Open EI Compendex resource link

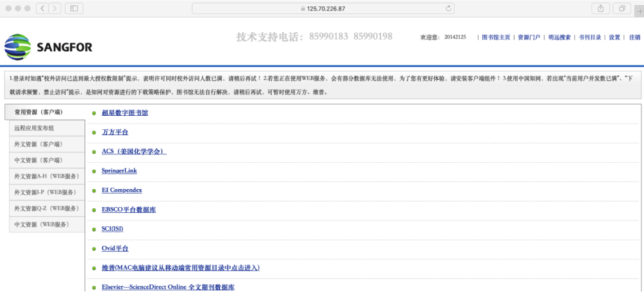pos(122,190)
